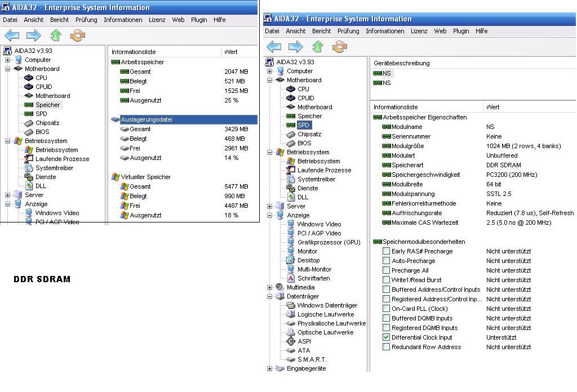This screenshot has height=392, width=577.
Task: Open the Plugin menu in the left window
Action: [x=199, y=20]
